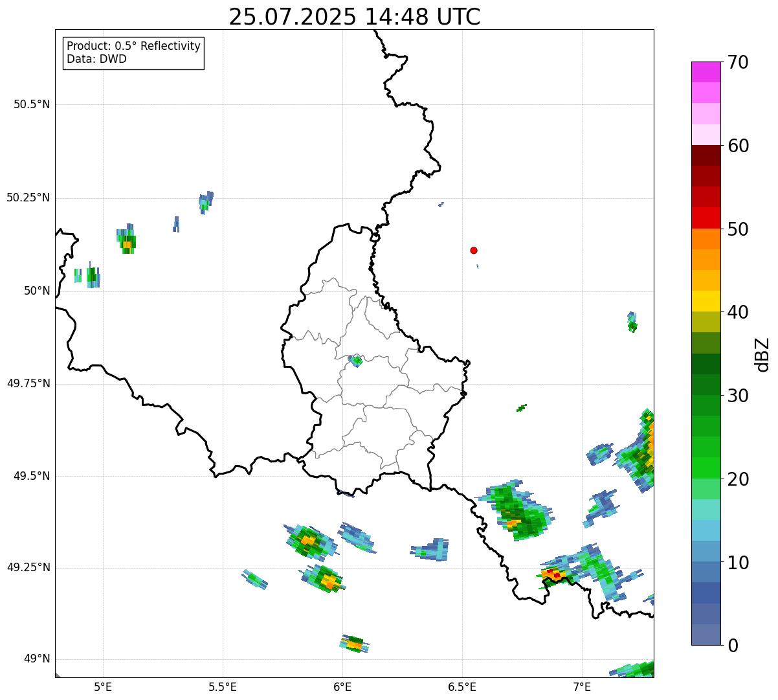Click the title '25.07.2025 14:48 UTC'

(x=355, y=17)
